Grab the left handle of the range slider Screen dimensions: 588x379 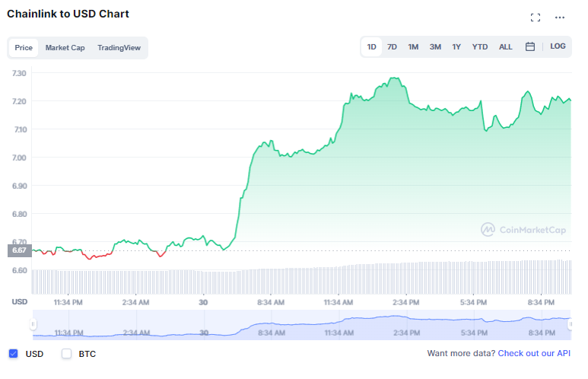(x=33, y=324)
